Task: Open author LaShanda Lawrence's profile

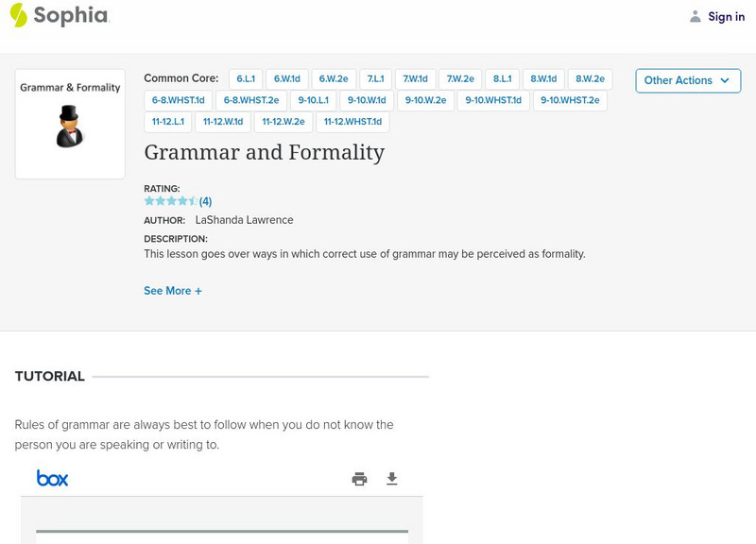Action: tap(244, 220)
